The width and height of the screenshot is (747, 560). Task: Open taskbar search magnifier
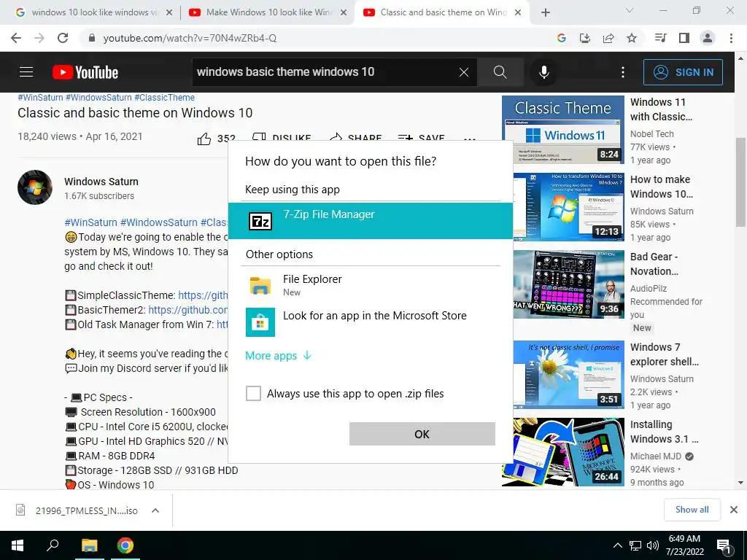pyautogui.click(x=53, y=545)
